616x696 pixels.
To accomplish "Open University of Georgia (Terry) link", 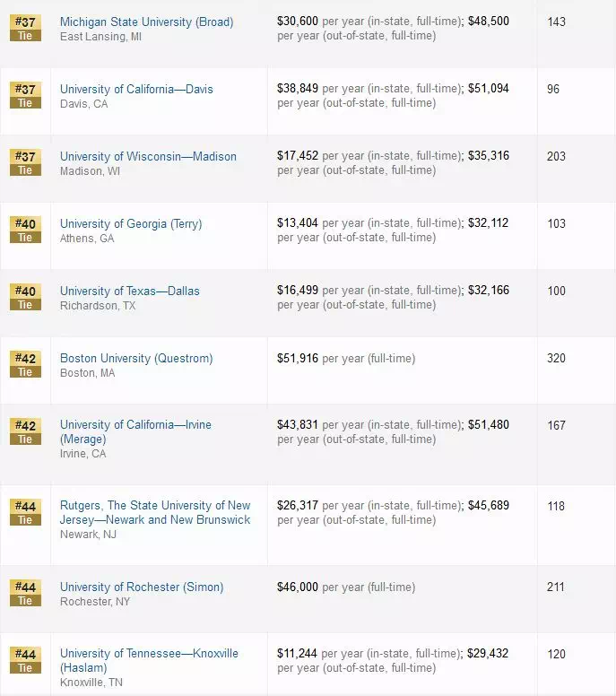I will tap(131, 223).
